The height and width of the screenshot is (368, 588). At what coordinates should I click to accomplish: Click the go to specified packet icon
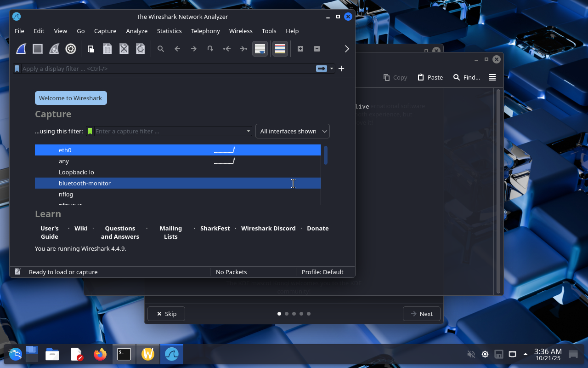tap(210, 49)
